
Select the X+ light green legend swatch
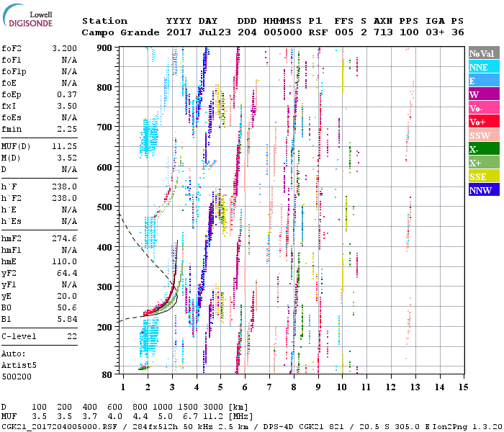pos(484,162)
